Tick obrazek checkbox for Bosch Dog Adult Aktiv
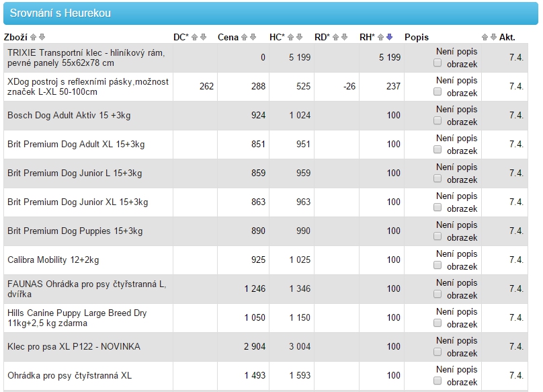The image size is (543, 392). [x=438, y=121]
